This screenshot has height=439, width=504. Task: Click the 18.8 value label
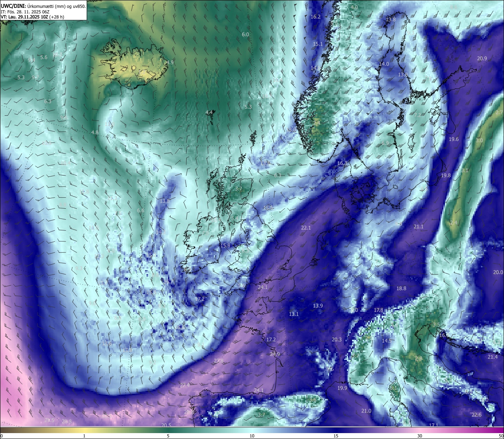pyautogui.click(x=401, y=288)
